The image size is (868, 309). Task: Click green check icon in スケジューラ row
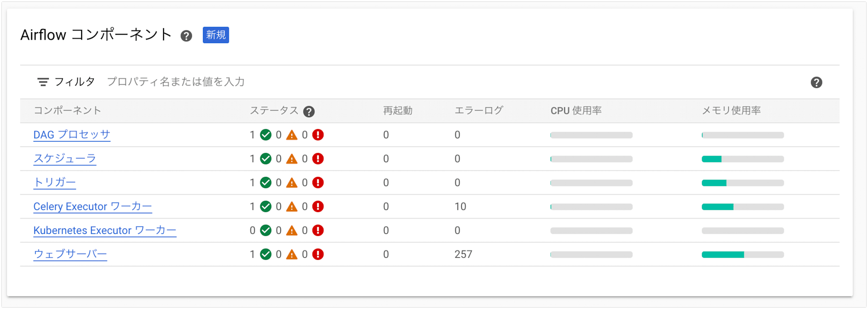[266, 159]
